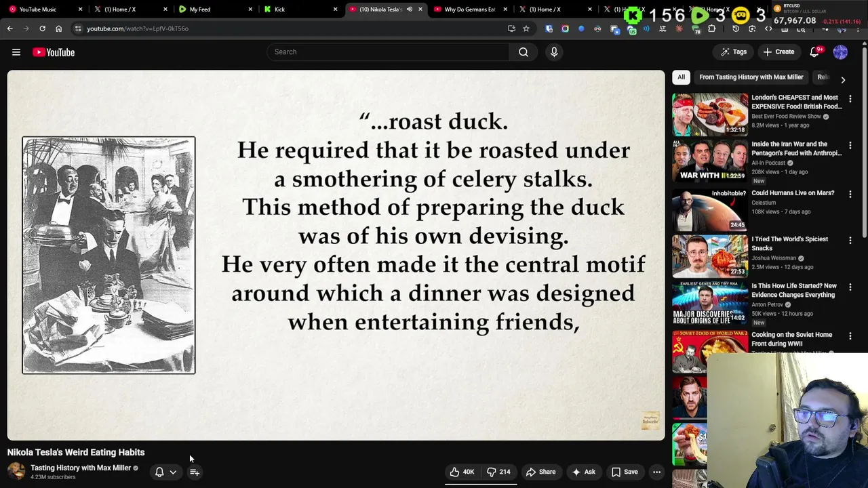Save the video to a playlist
Viewport: 868px width, 488px height.
tap(625, 472)
